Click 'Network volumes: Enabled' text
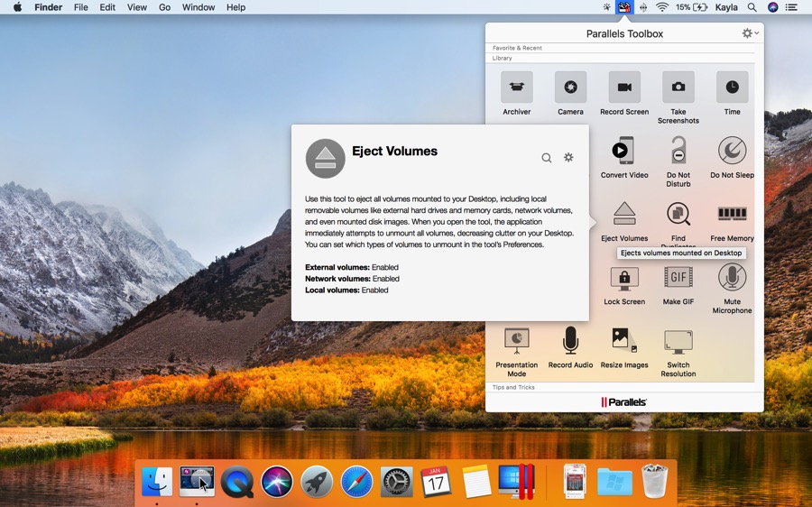Image resolution: width=812 pixels, height=507 pixels. (x=352, y=279)
